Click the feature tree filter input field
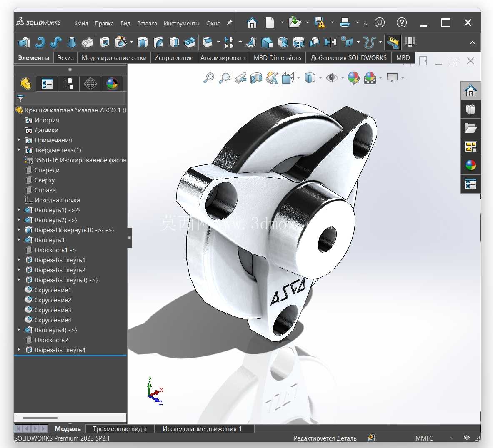 pyautogui.click(x=70, y=98)
